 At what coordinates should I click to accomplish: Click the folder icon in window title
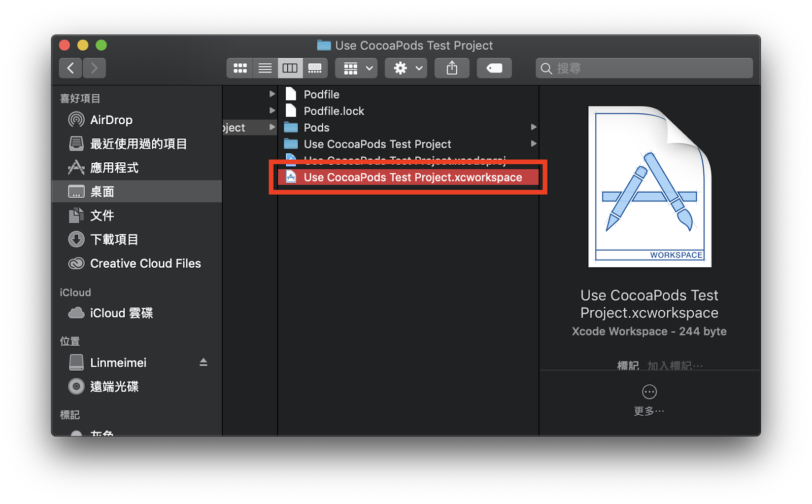tap(324, 45)
